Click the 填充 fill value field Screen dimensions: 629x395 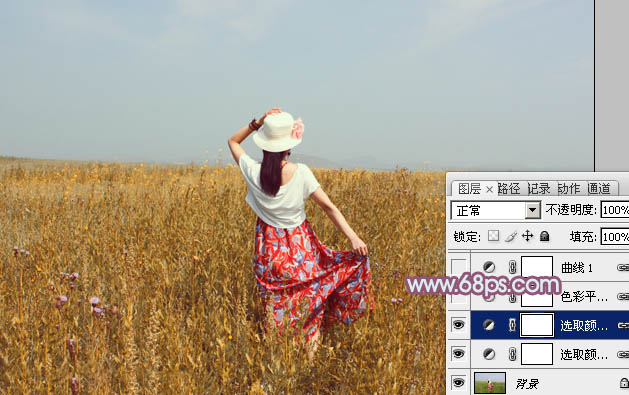615,237
